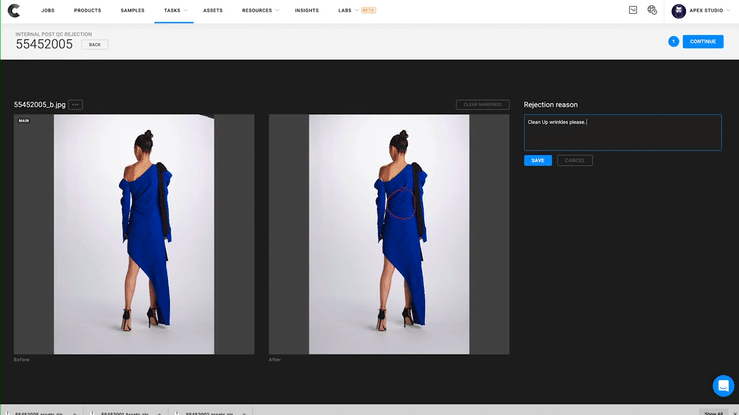Screen dimensions: 739x415
Task: Open the Resources menu item
Action: [x=257, y=10]
